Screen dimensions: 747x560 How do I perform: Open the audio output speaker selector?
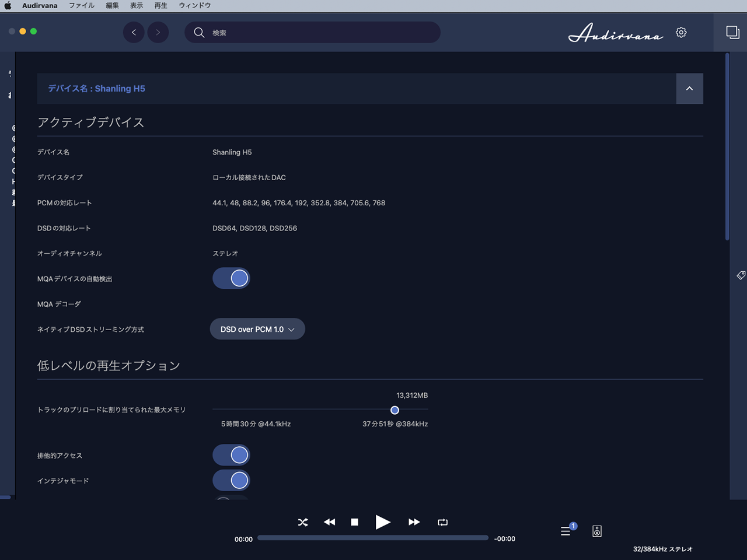(x=597, y=531)
